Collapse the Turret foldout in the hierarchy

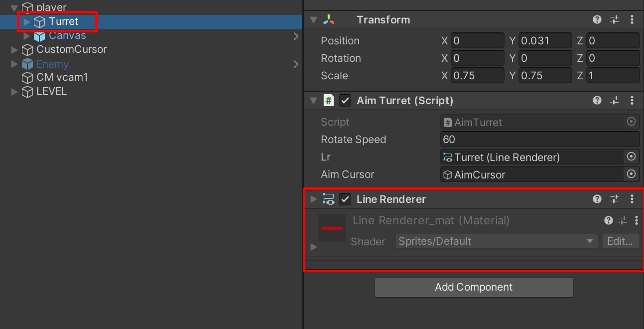[x=27, y=21]
